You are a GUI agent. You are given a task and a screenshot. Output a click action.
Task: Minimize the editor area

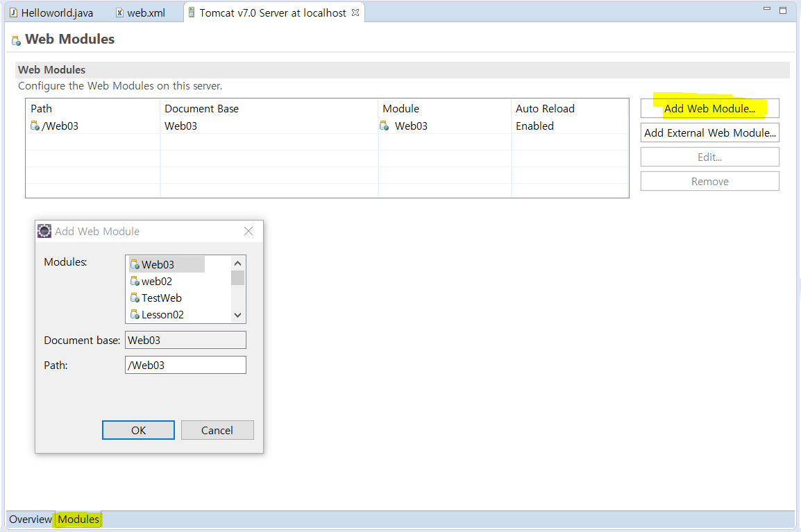(767, 9)
